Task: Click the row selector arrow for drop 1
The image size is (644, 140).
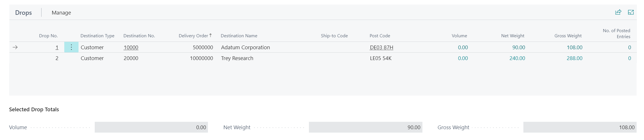Action: (15, 47)
